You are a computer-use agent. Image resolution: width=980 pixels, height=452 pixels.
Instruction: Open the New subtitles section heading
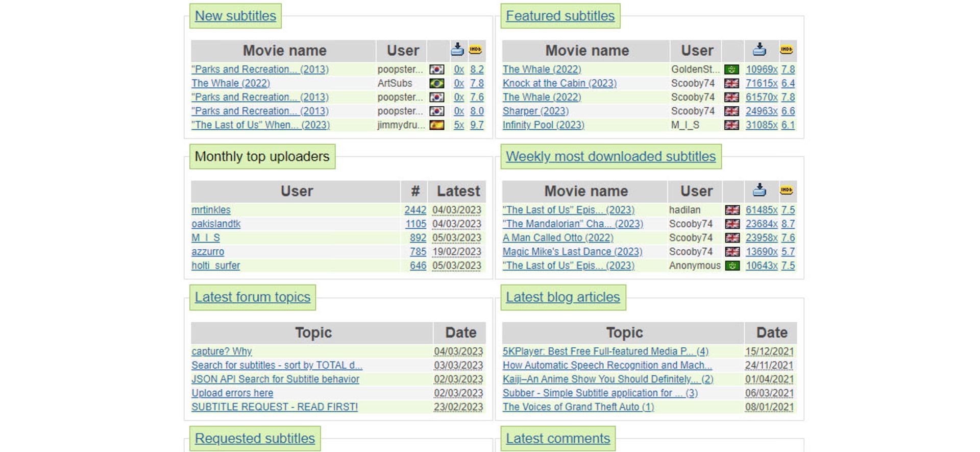pos(235,16)
